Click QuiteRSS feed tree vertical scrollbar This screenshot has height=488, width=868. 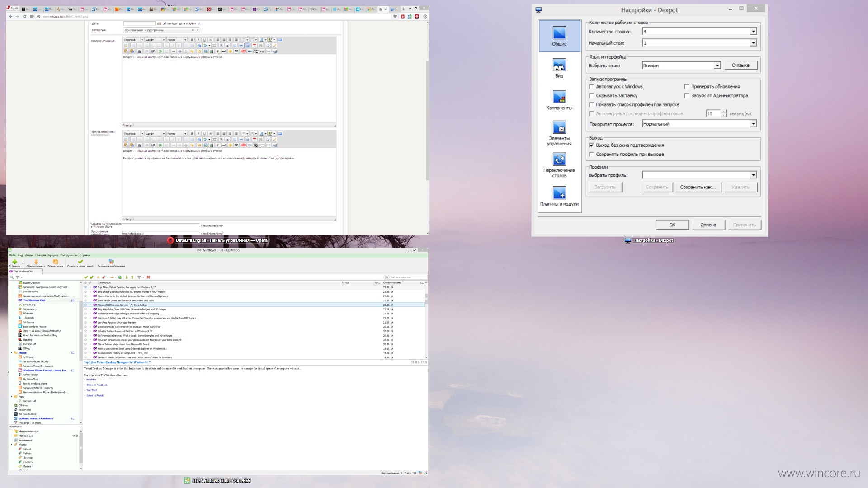click(81, 352)
